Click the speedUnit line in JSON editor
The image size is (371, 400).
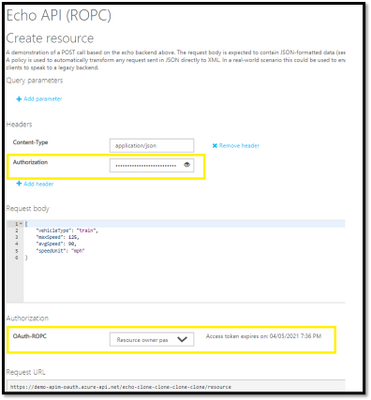pyautogui.click(x=60, y=251)
